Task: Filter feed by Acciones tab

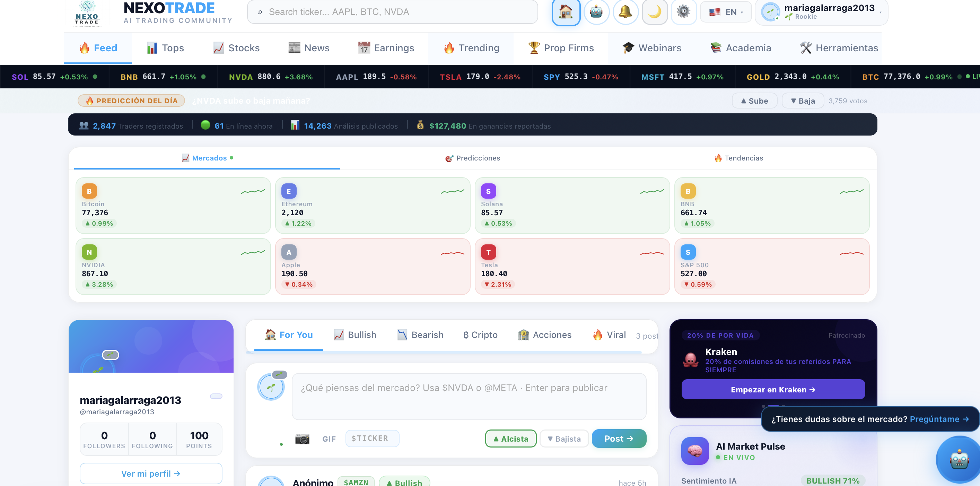Action: (545, 335)
